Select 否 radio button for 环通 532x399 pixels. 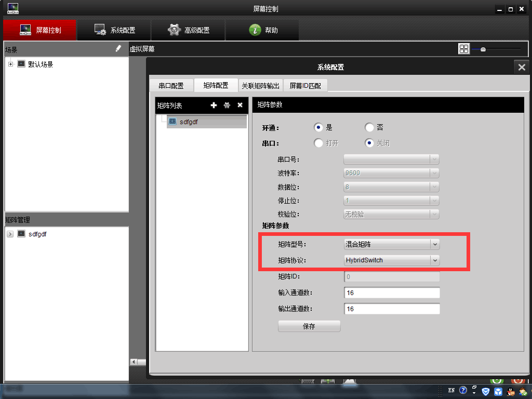pos(369,127)
